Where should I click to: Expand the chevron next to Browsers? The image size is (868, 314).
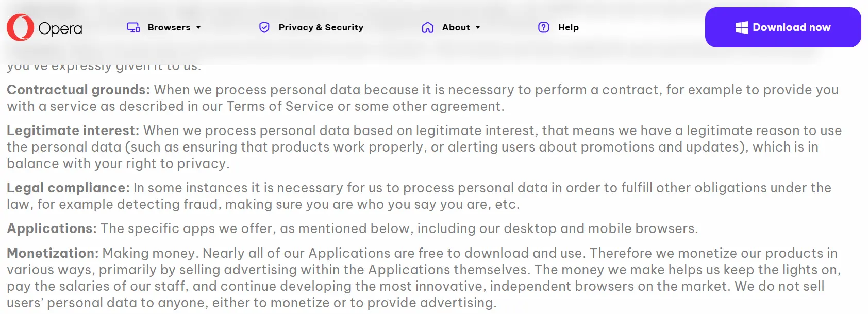tap(198, 28)
